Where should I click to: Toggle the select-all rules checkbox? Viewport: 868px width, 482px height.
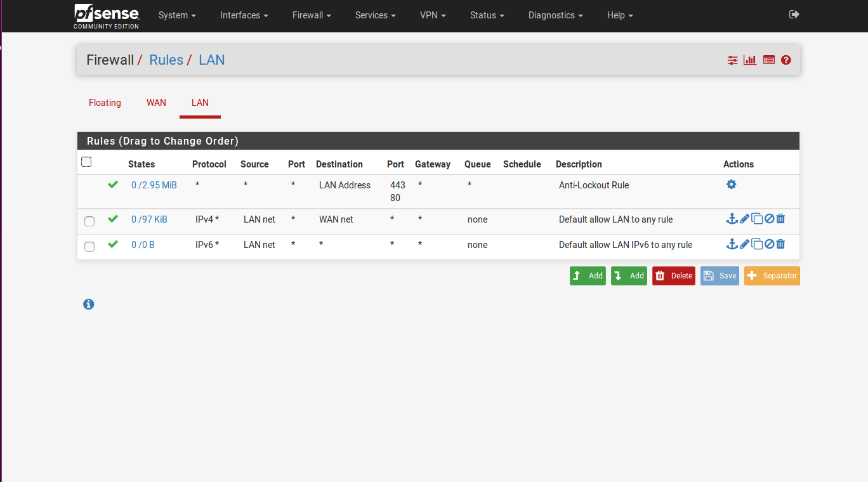coord(86,162)
